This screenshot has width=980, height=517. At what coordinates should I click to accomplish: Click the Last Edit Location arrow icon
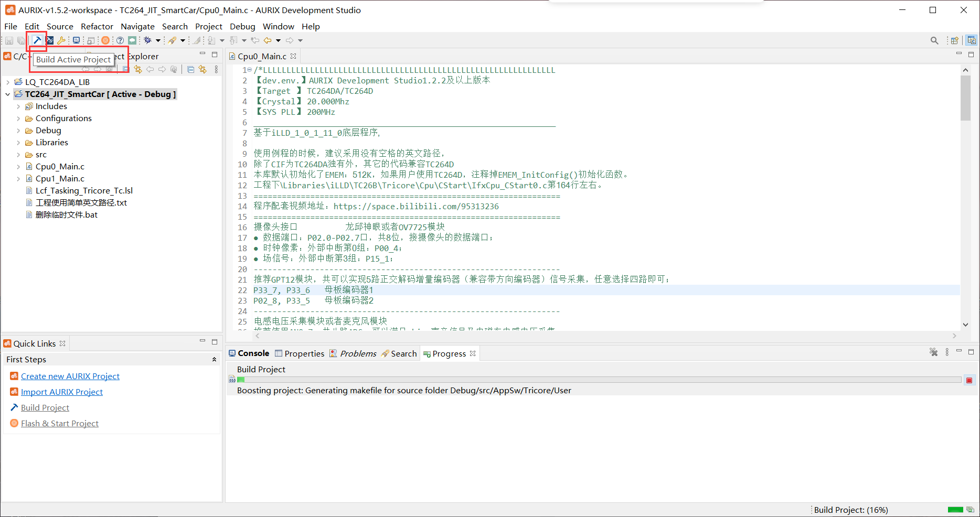[255, 40]
